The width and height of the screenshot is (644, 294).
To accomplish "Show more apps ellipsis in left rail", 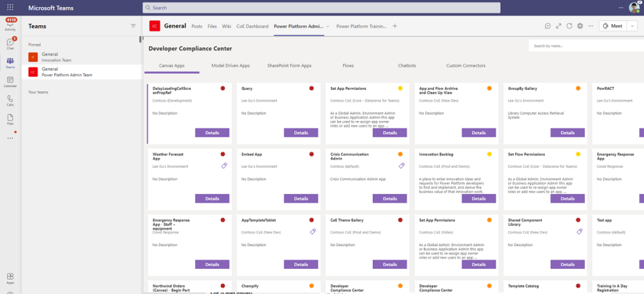I will [x=10, y=138].
